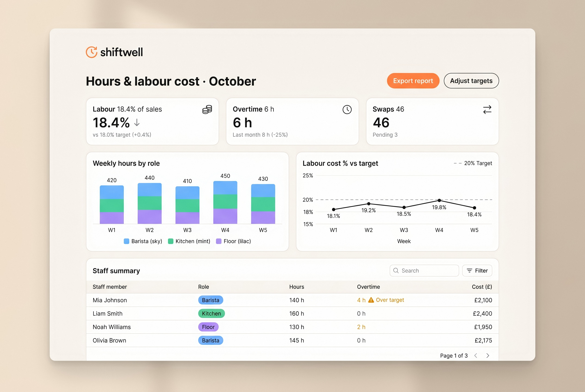Click the Barista (sky) legend swatch
This screenshot has width=585, height=392.
pos(126,241)
